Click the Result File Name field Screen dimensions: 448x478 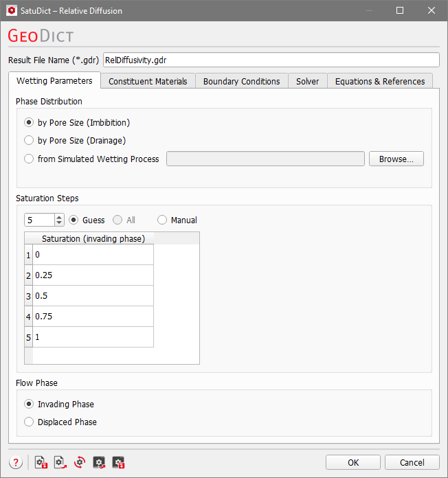(x=271, y=60)
